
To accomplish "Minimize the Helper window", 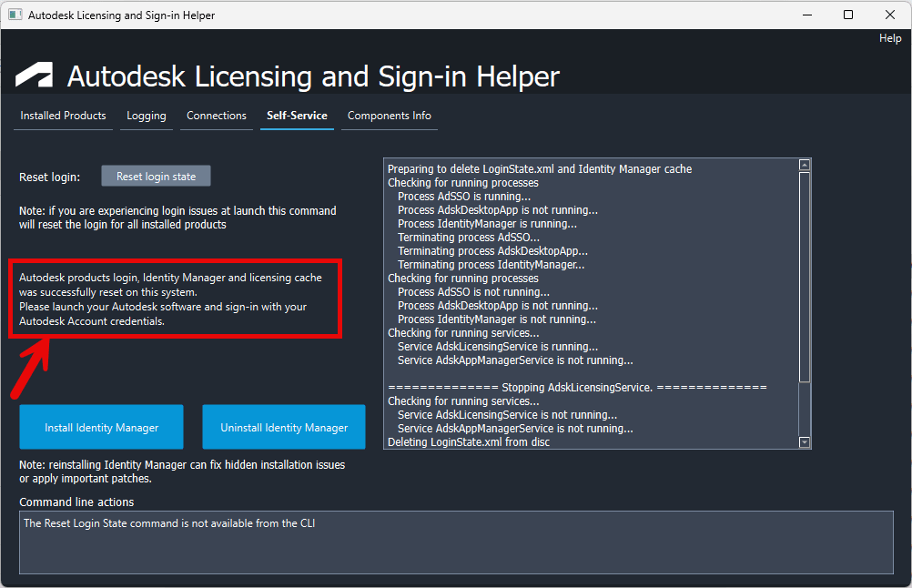I will click(807, 15).
